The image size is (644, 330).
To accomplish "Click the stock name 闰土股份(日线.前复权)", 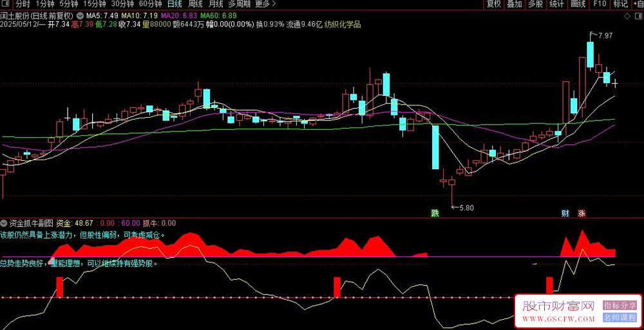I will (x=37, y=15).
